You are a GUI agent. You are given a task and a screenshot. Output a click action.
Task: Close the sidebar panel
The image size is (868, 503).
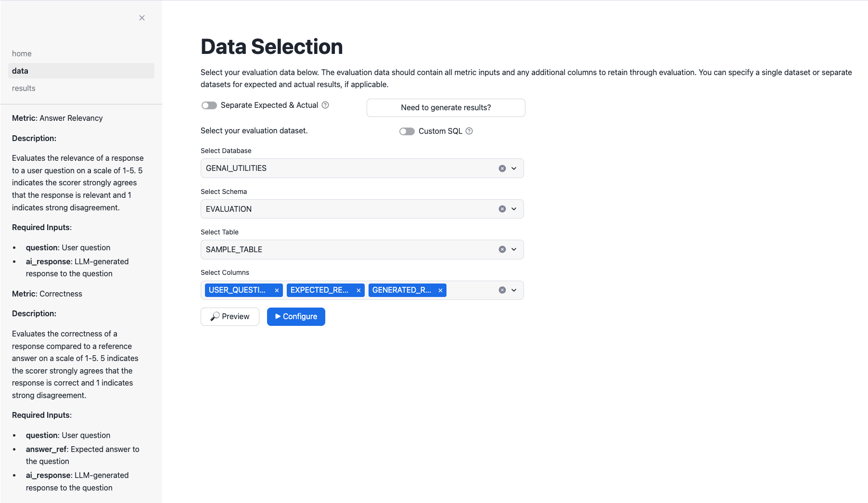coord(141,18)
